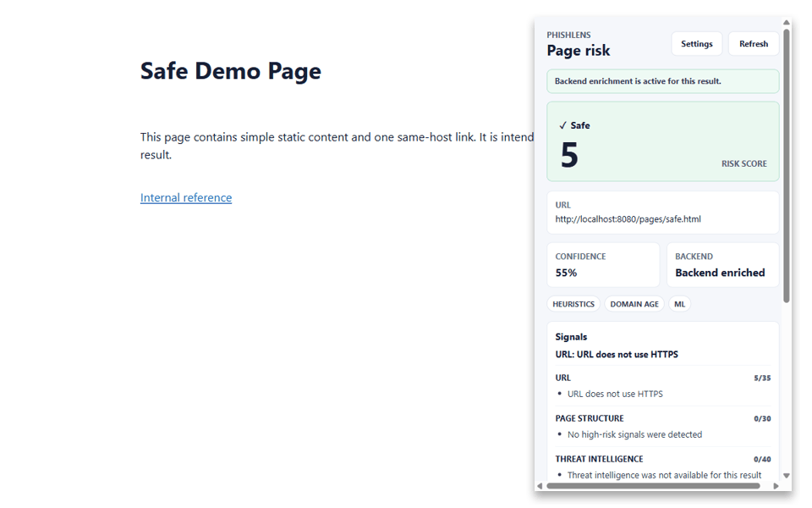Click the horizontal scroll left arrow
The width and height of the screenshot is (812, 508).
[x=540, y=486]
